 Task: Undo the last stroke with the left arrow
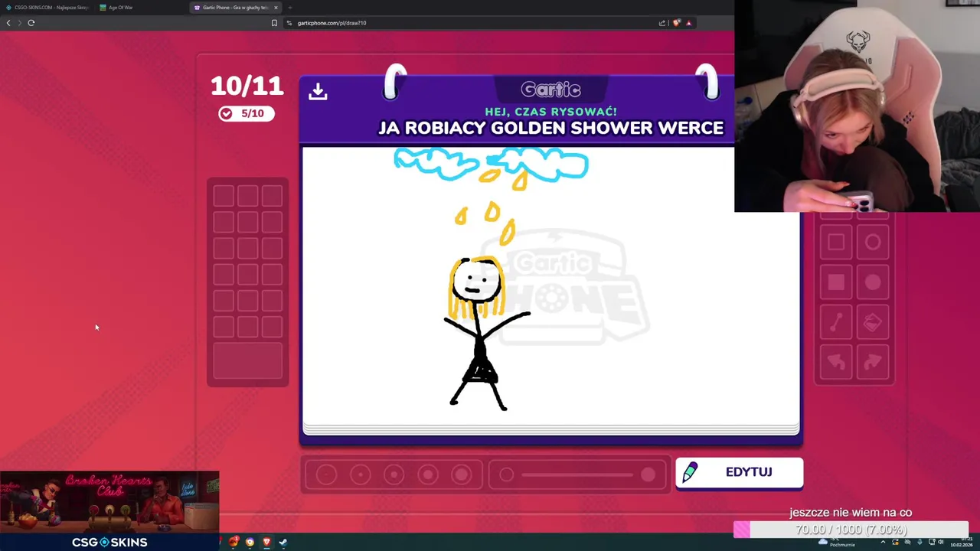coord(836,362)
